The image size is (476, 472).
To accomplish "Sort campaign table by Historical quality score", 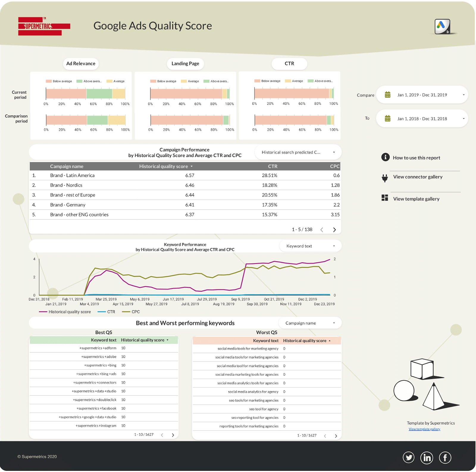I will tap(166, 166).
